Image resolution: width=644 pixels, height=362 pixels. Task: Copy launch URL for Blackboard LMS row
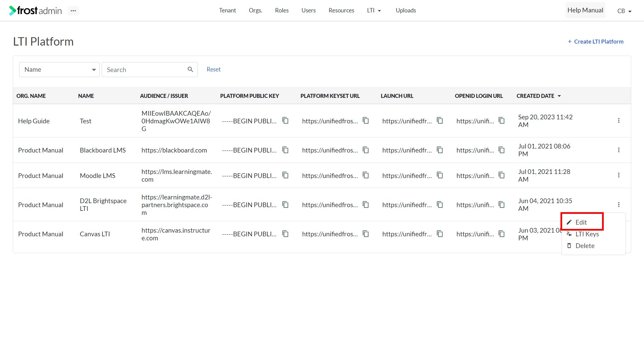440,150
